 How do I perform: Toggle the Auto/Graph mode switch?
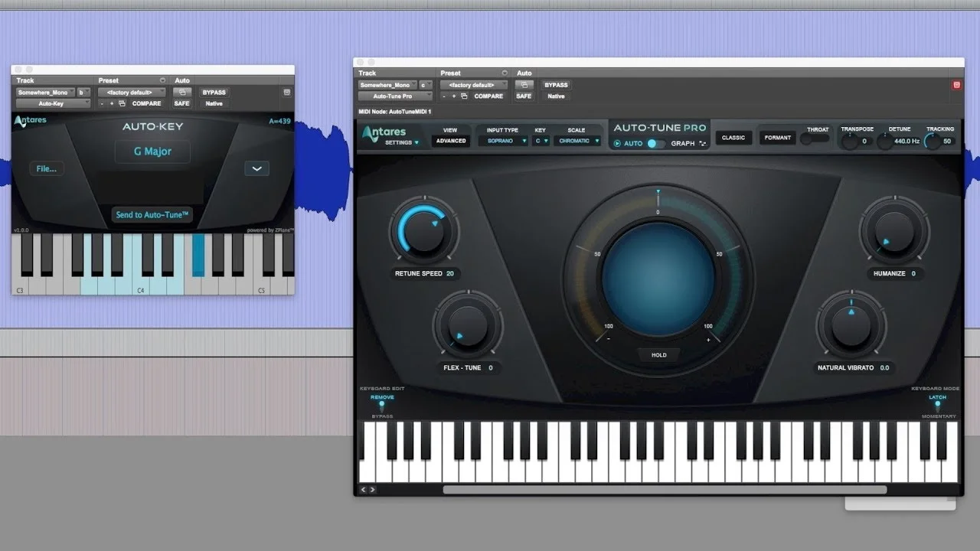click(x=655, y=143)
